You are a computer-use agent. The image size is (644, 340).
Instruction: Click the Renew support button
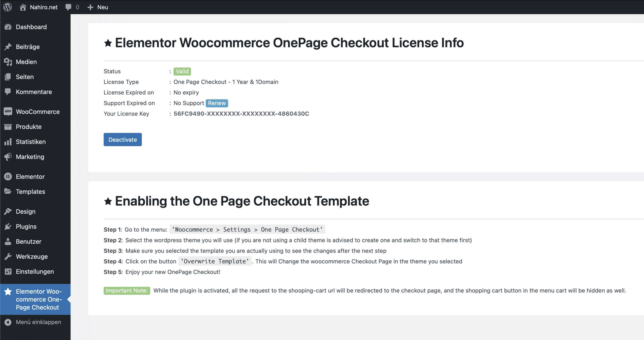click(x=217, y=103)
